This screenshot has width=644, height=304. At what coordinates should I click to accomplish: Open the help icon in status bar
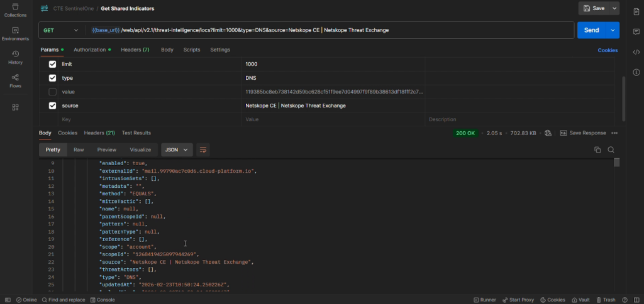(x=625, y=300)
